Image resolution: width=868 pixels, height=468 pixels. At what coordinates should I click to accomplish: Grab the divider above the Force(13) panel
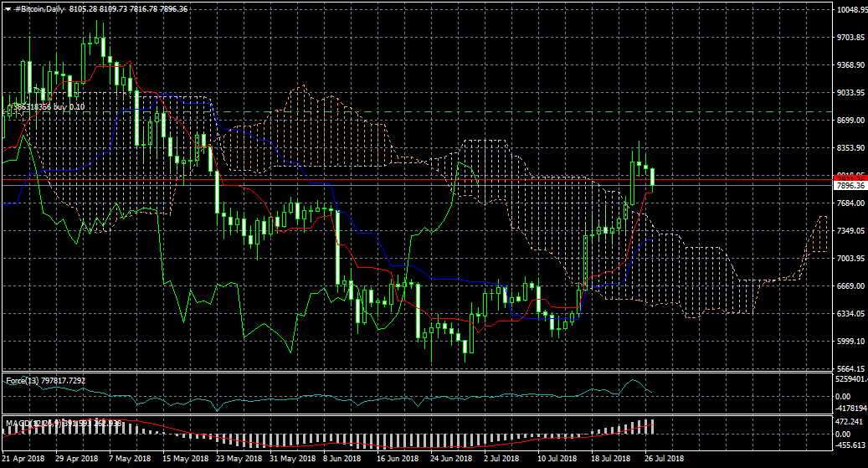419,373
